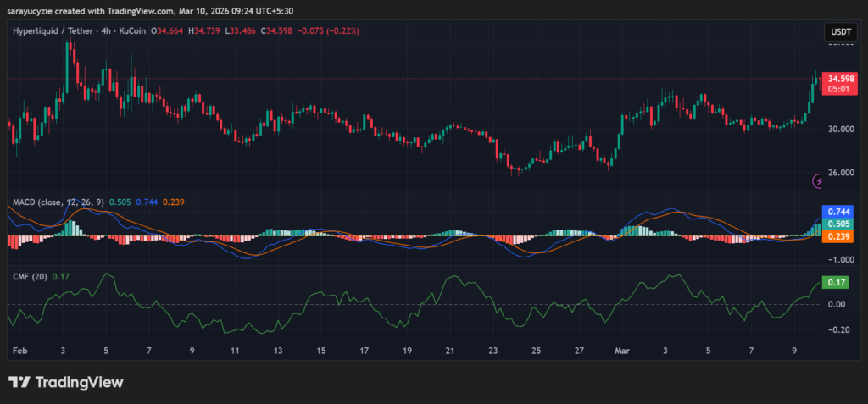This screenshot has width=868, height=404.
Task: Select the CMF (20) indicator label
Action: click(30, 276)
